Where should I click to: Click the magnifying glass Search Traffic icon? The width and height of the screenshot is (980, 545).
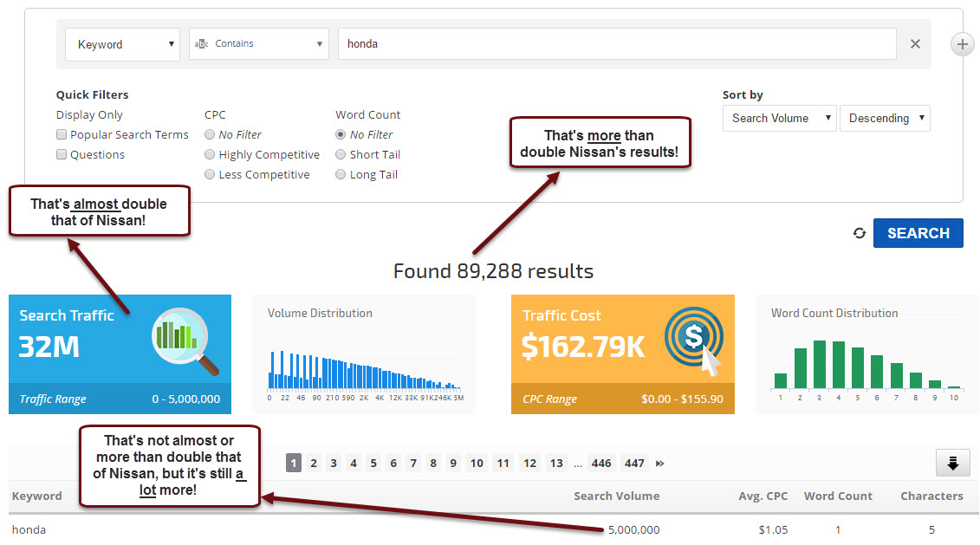click(185, 341)
